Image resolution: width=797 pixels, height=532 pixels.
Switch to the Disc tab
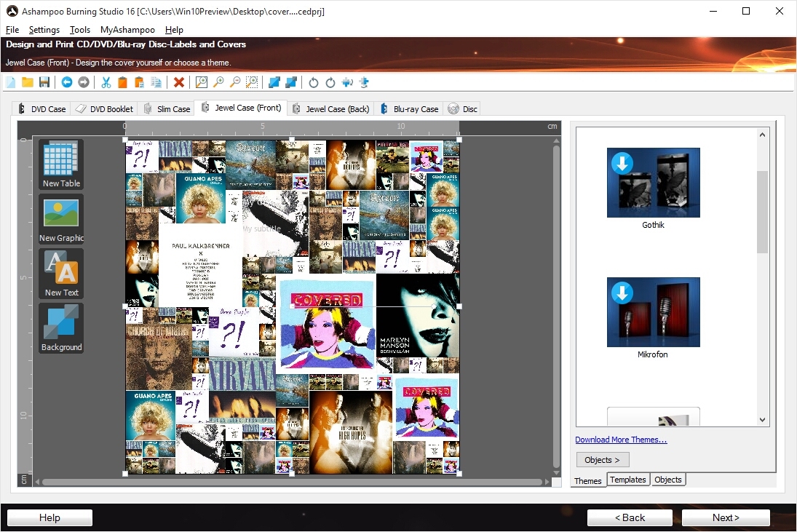click(462, 108)
